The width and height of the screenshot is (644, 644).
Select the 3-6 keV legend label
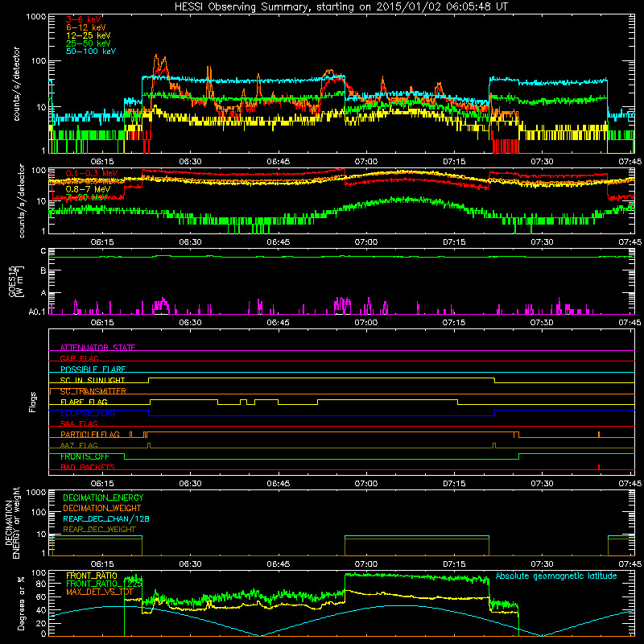tap(84, 19)
